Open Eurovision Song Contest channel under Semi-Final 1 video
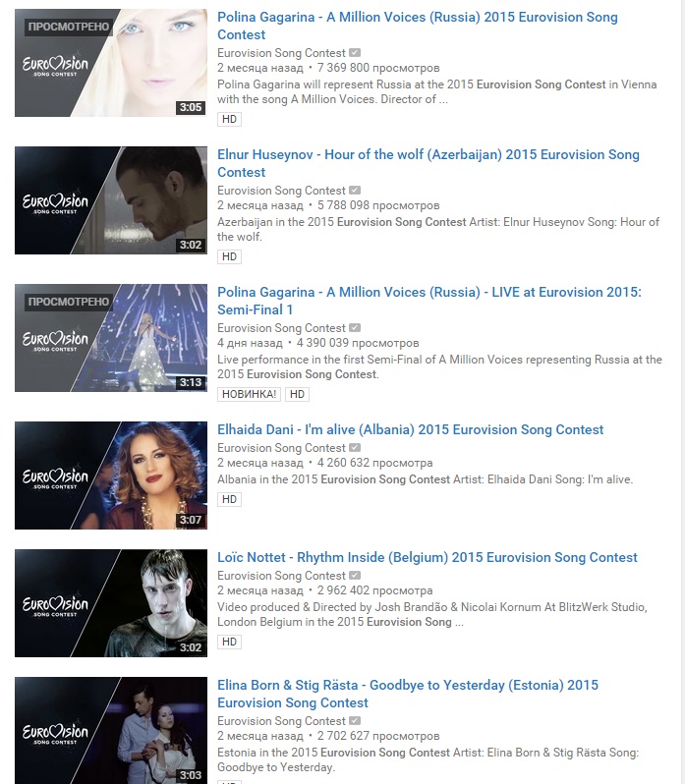The width and height of the screenshot is (685, 784). tap(281, 328)
